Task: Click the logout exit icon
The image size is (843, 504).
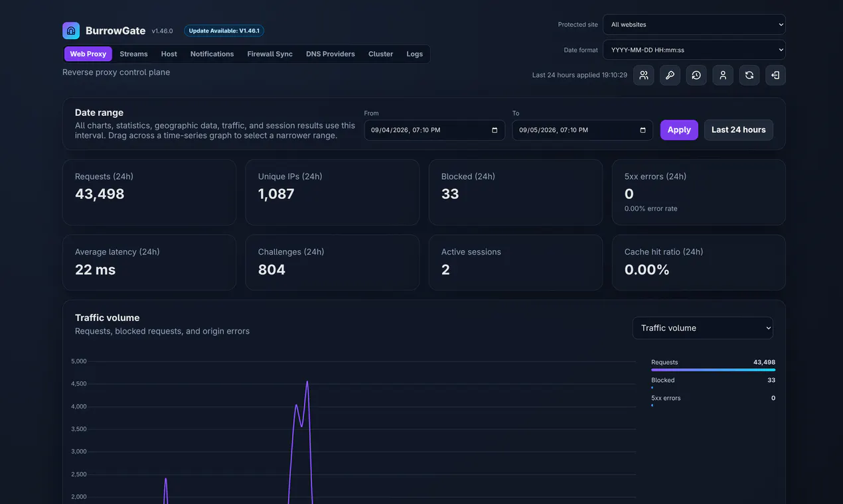Action: [775, 75]
